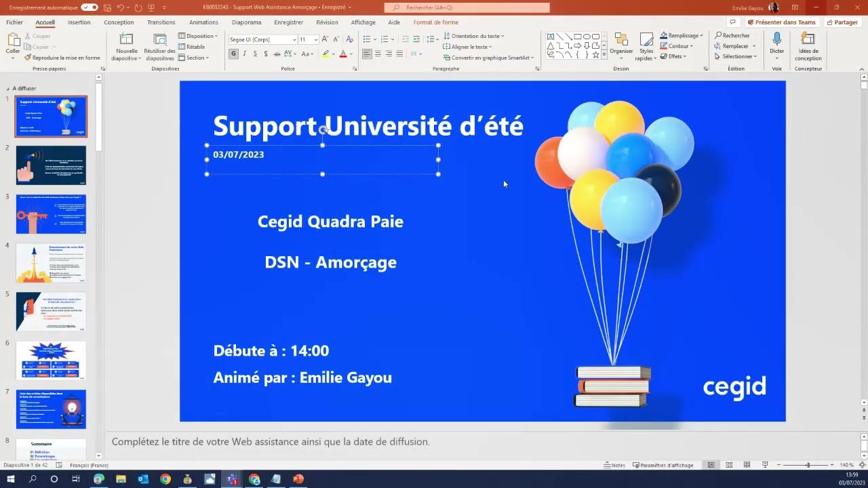This screenshot has width=868, height=488.
Task: Start slideshow from status bar icon
Action: 765,465
